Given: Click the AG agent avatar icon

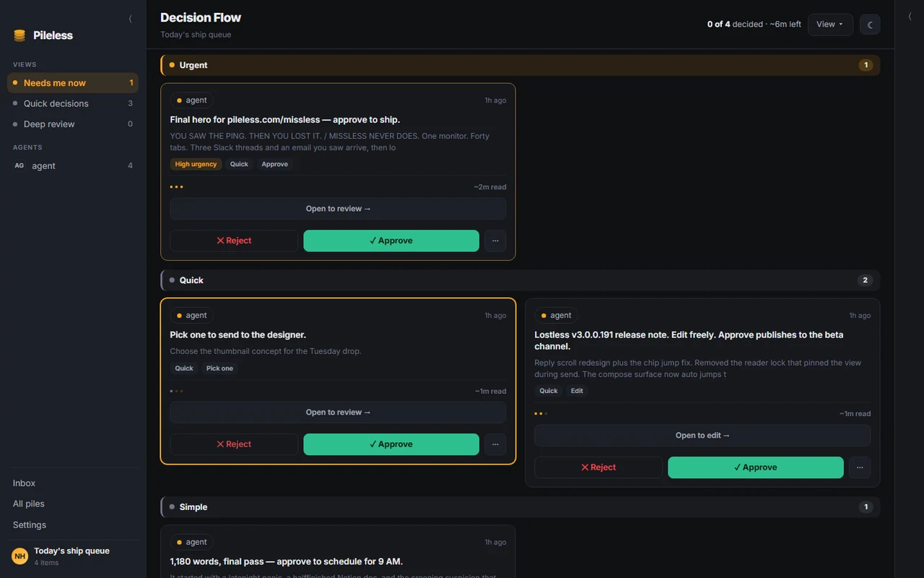Looking at the screenshot, I should click(19, 165).
